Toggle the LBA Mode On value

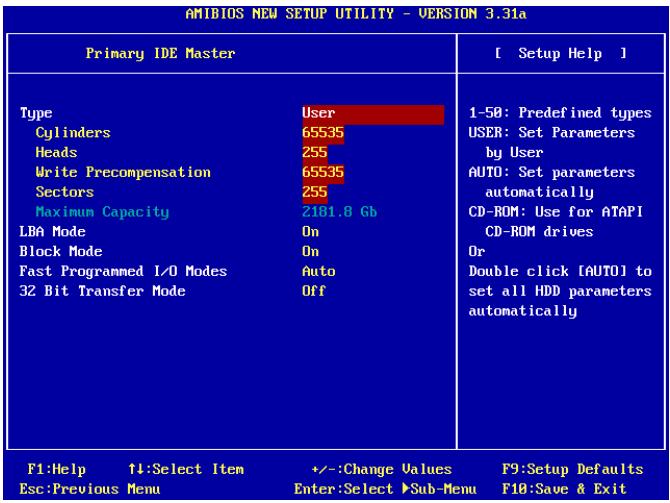coord(311,232)
